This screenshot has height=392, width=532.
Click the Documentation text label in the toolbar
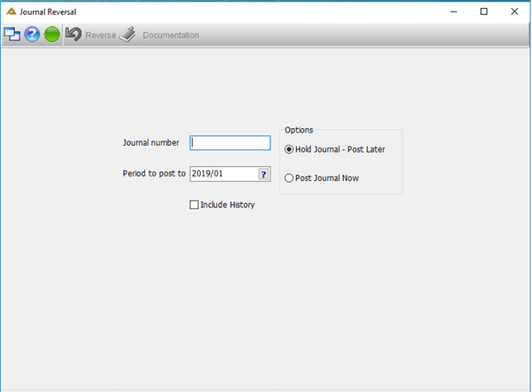(171, 35)
